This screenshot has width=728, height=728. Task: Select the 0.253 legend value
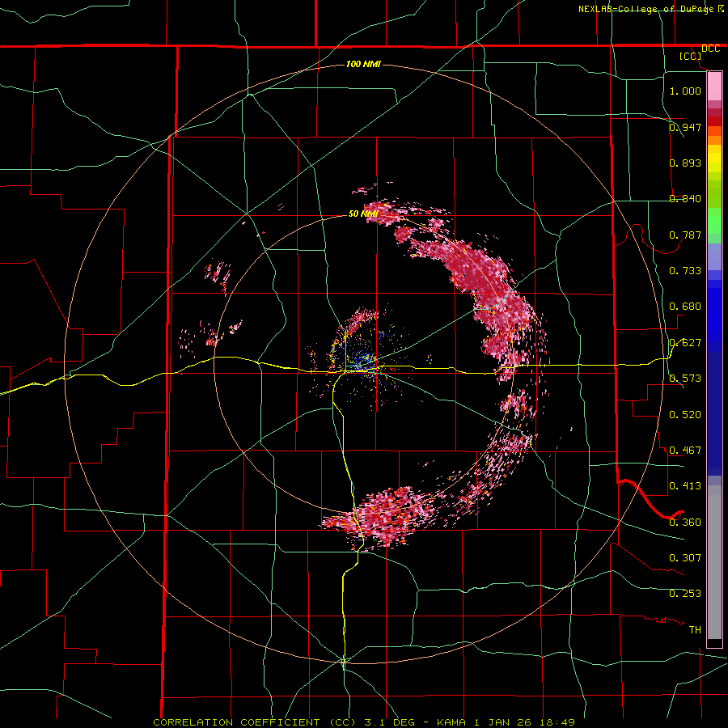point(685,594)
